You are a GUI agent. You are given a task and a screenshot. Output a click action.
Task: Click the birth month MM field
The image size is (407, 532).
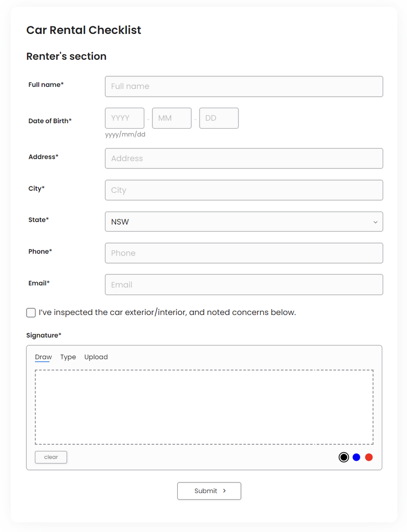coord(171,118)
